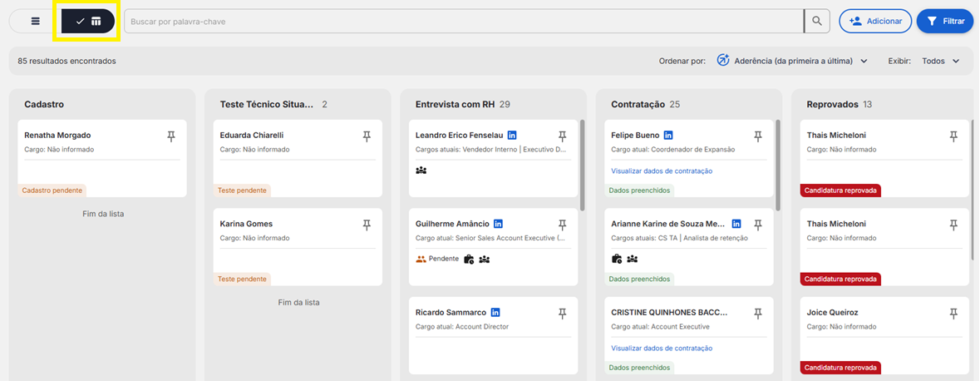Click the magnifying glass search button
The width and height of the screenshot is (980, 381).
[x=817, y=22]
